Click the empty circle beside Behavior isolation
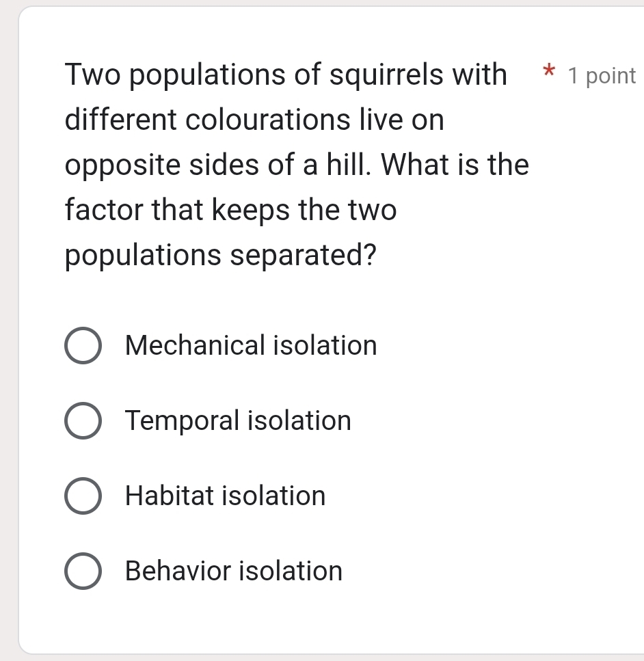The width and height of the screenshot is (644, 661). pos(83,571)
